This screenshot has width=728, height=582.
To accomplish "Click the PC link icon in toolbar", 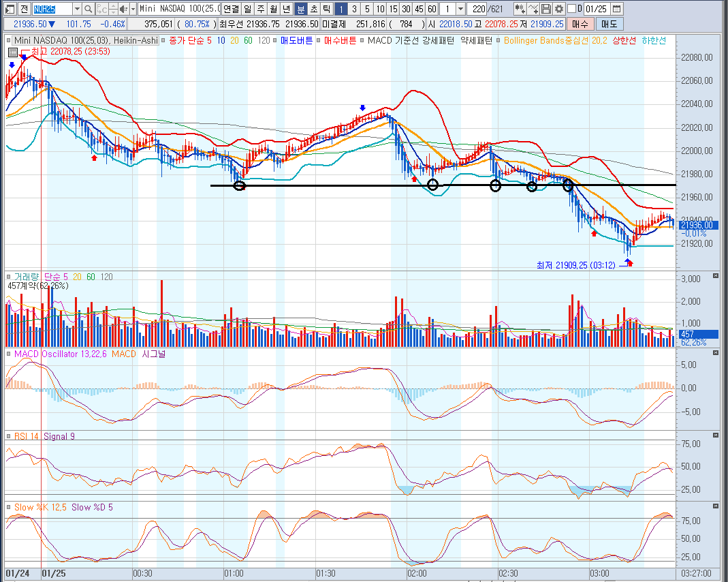I will pos(101,8).
